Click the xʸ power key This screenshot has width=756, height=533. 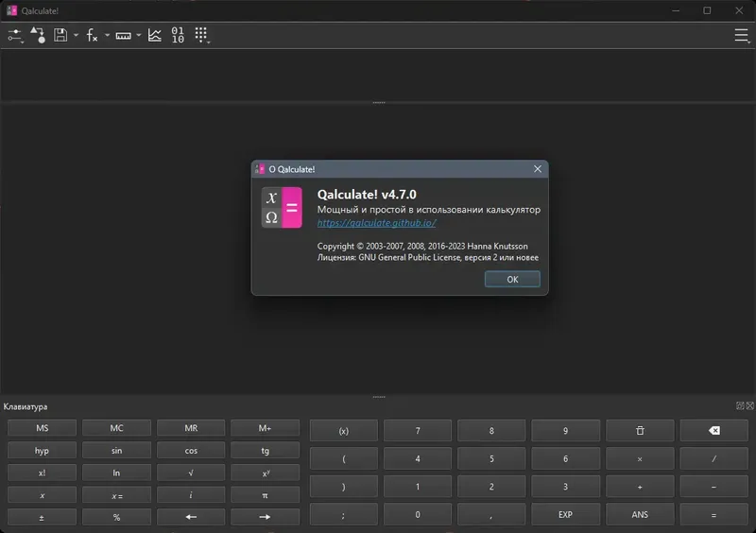pyautogui.click(x=265, y=473)
